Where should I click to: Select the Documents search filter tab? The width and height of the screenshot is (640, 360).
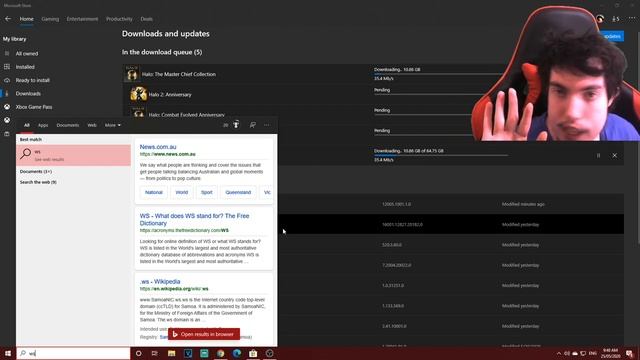[68, 125]
